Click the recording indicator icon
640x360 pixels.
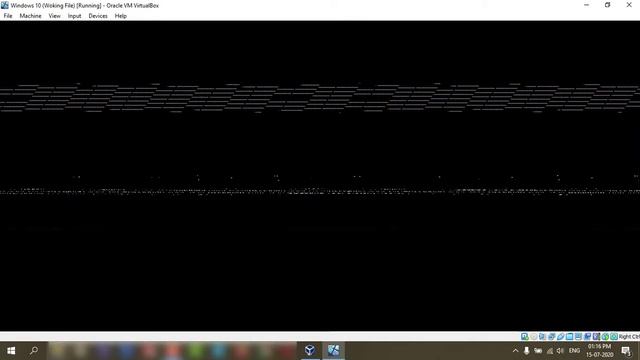(587, 336)
